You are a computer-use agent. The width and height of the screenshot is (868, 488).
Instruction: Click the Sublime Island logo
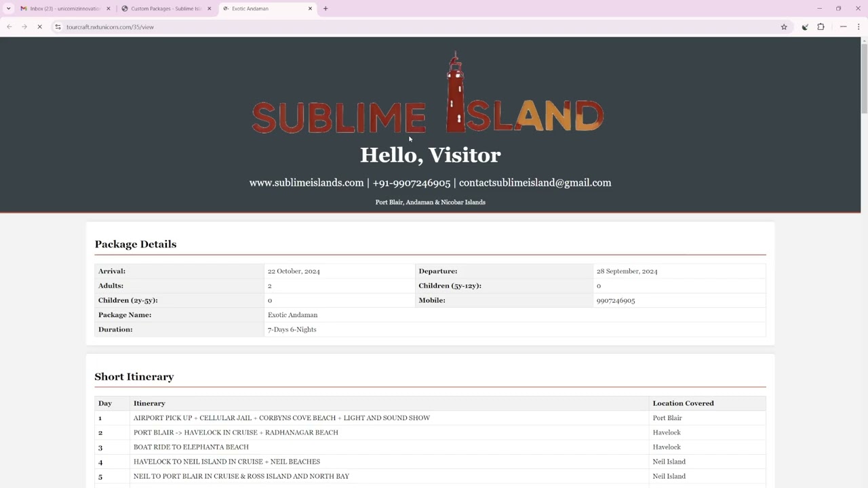(428, 93)
